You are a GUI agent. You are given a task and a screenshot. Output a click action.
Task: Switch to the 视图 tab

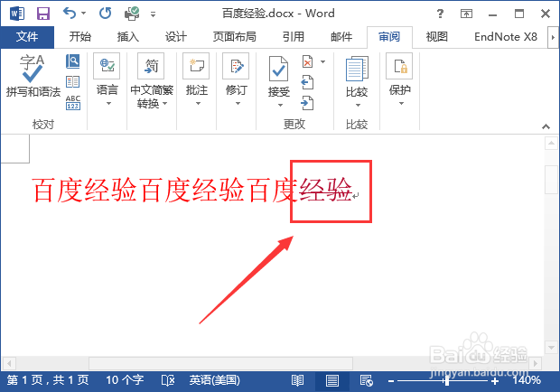point(437,37)
